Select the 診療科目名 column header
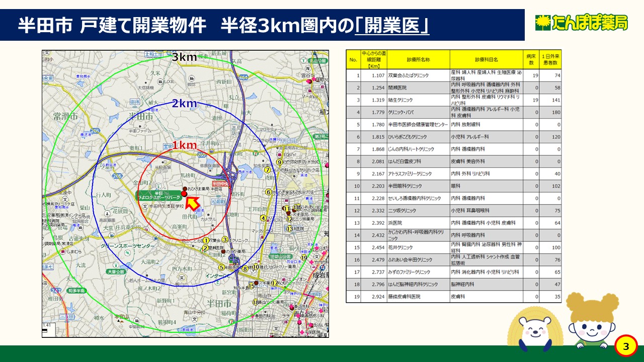This screenshot has width=644, height=362. [x=486, y=59]
